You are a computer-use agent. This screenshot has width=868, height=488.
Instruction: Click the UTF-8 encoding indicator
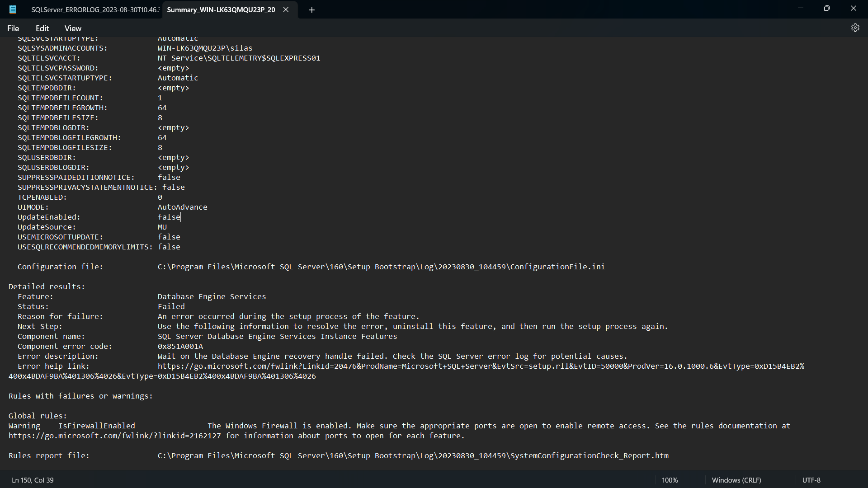coord(811,480)
